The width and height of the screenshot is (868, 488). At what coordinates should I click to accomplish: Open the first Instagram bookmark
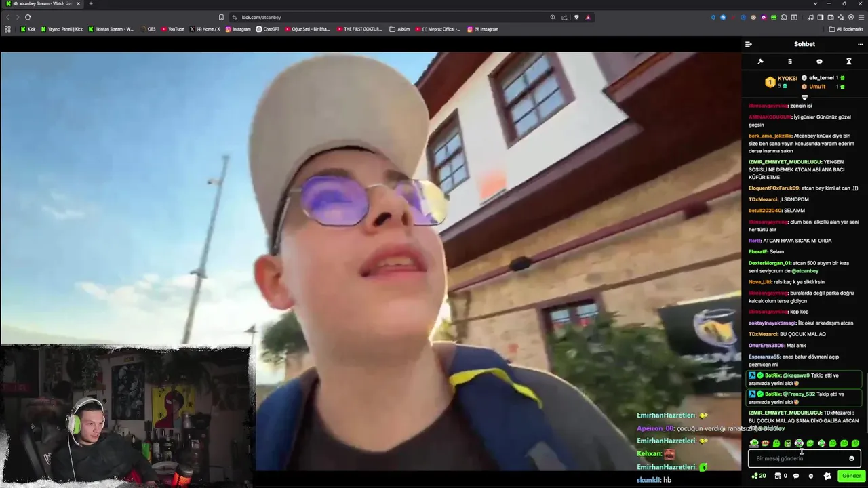tap(238, 29)
